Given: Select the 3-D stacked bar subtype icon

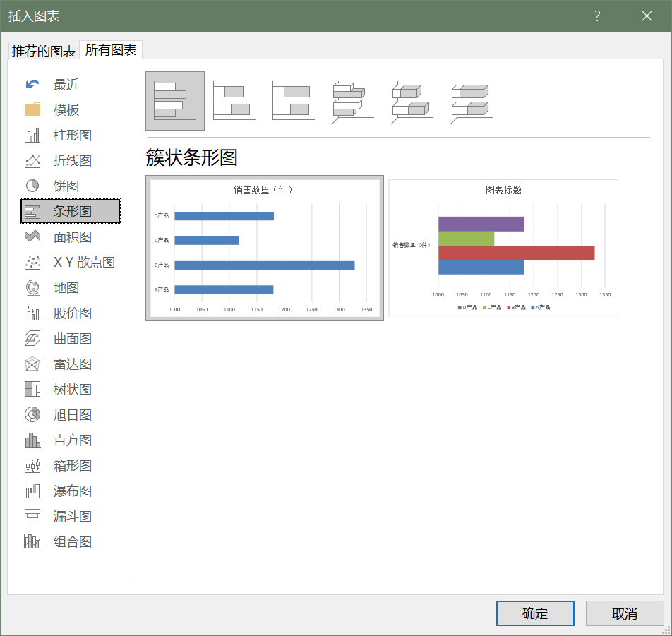Looking at the screenshot, I should click(412, 101).
